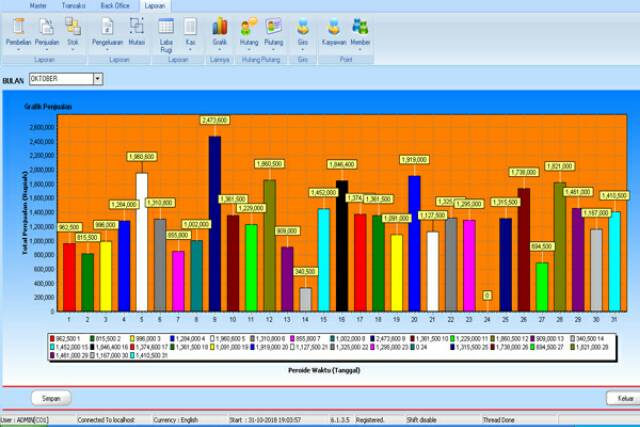Switch to the Master tab
Viewport: 640px width, 427px height.
coord(38,5)
